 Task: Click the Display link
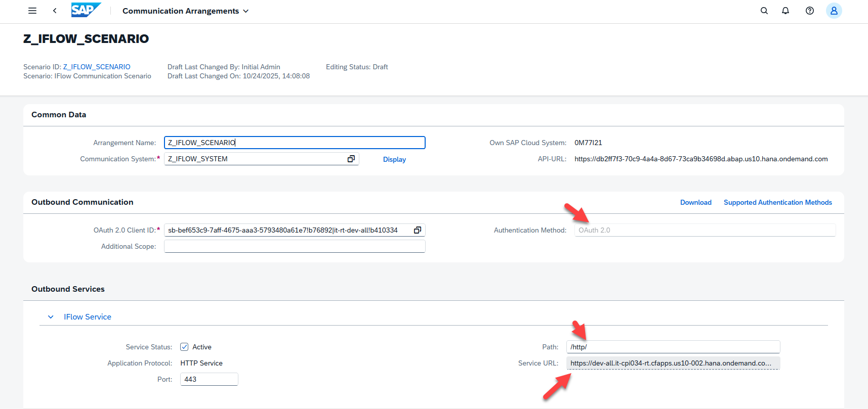[394, 159]
